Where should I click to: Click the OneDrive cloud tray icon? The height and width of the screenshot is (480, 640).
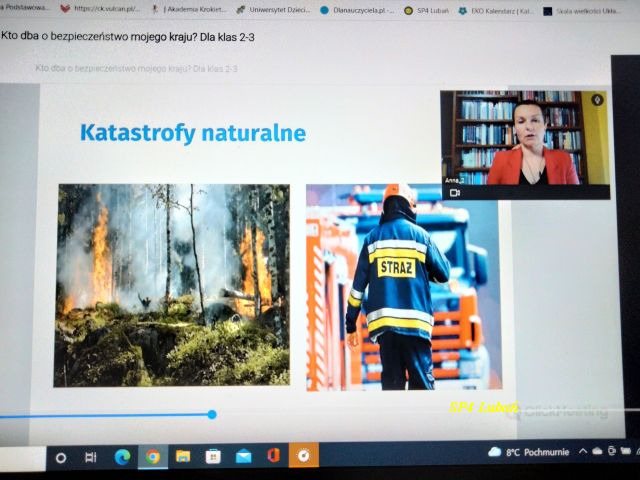(597, 451)
